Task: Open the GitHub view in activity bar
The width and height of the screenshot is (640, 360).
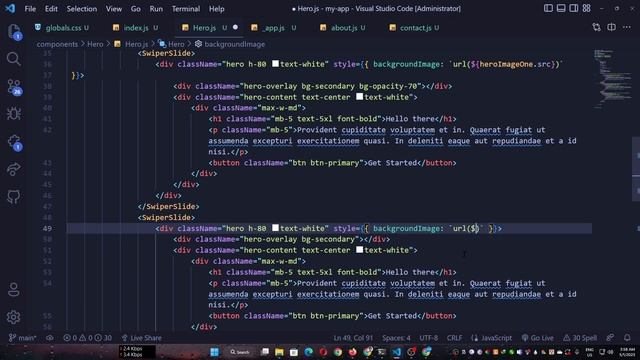Action: tap(13, 197)
